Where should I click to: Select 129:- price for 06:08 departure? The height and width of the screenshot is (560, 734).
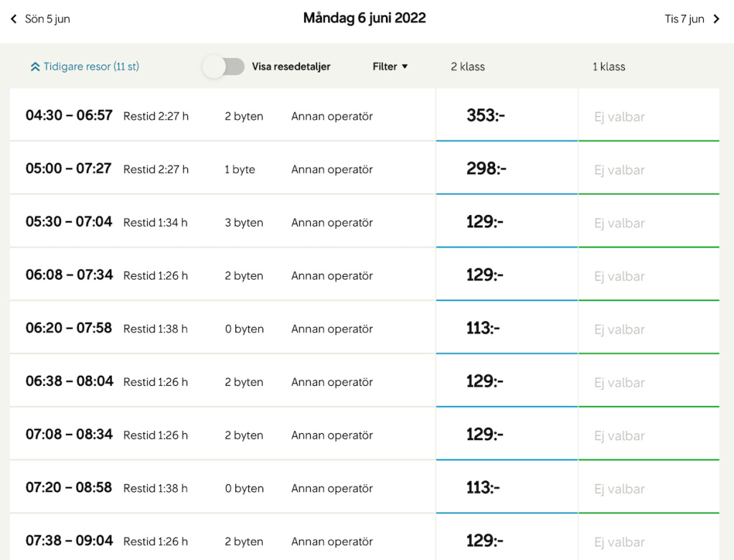tap(507, 275)
